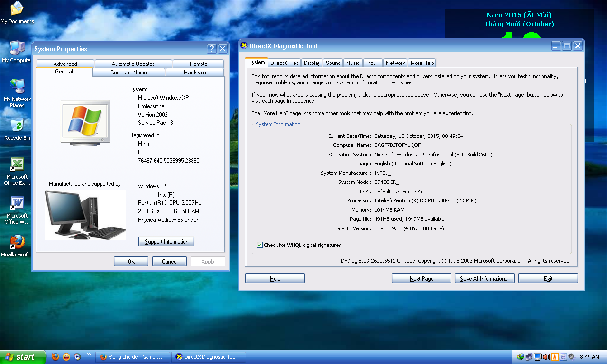
Task: Click monitor display tray icon
Action: pyautogui.click(x=537, y=357)
